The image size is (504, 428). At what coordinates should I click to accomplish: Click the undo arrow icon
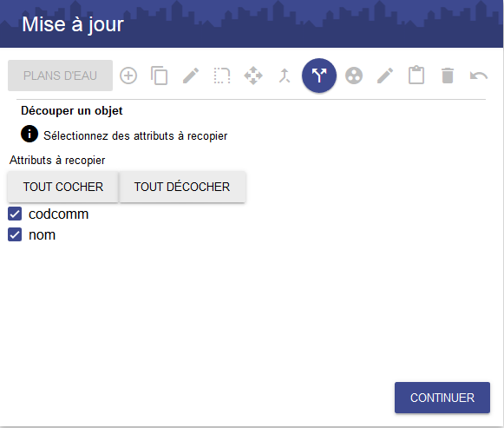tap(479, 76)
